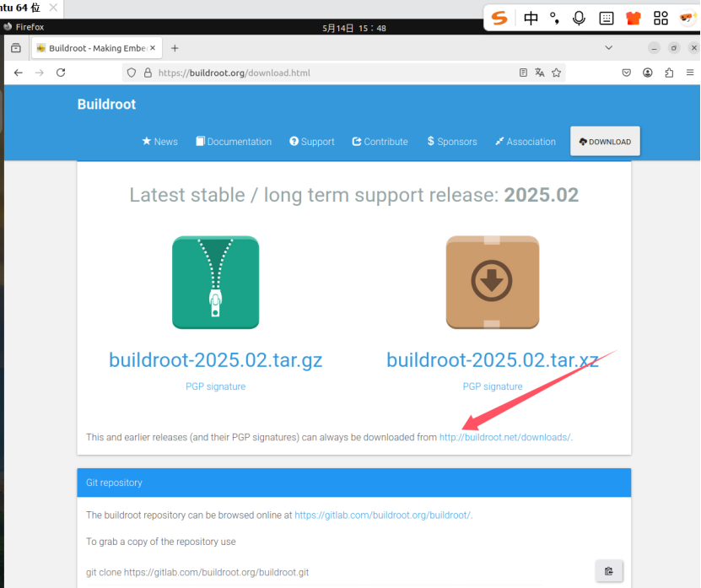Click the Sogou S logo icon
The image size is (701, 588).
click(x=499, y=19)
